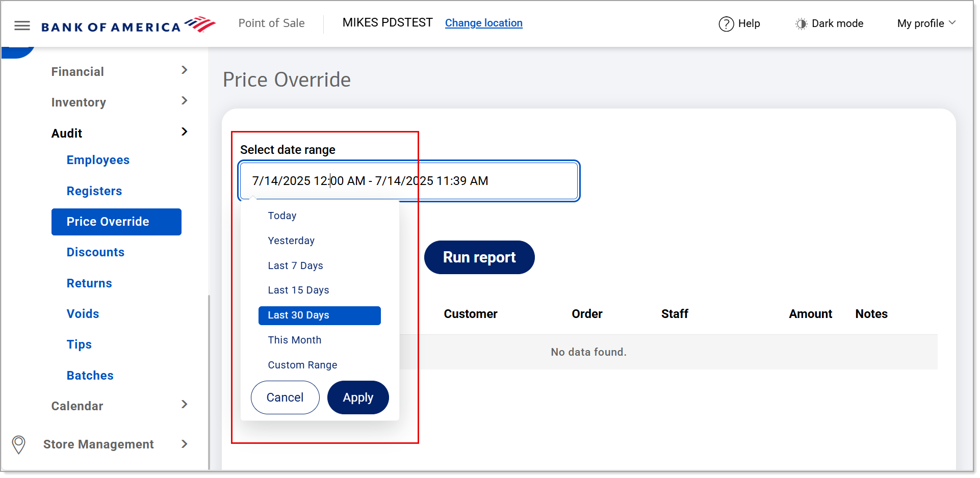Open the Financial menu item
Image resolution: width=980 pixels, height=478 pixels.
78,72
